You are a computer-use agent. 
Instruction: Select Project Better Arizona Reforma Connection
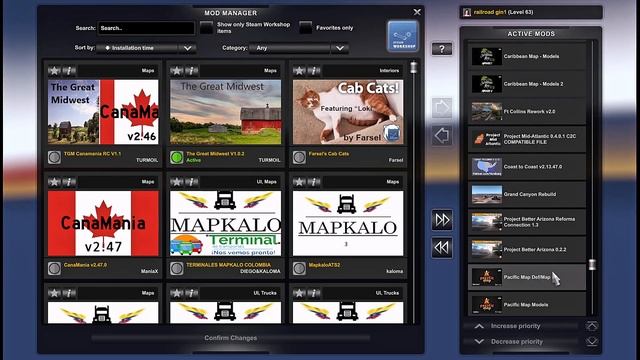click(527, 222)
